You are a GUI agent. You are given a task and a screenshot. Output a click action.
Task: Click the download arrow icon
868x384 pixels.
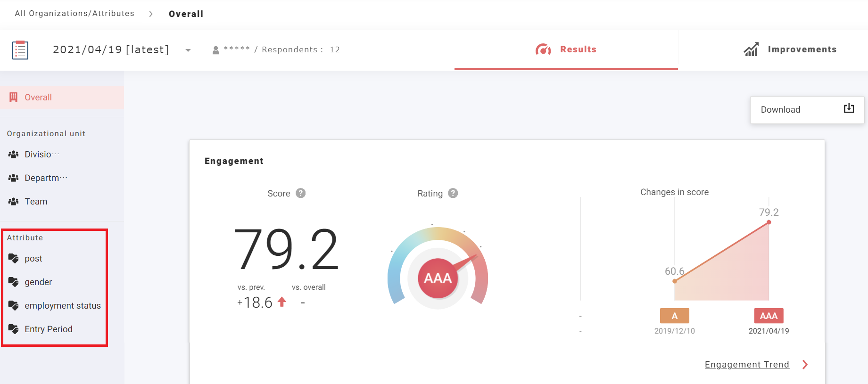coord(849,109)
